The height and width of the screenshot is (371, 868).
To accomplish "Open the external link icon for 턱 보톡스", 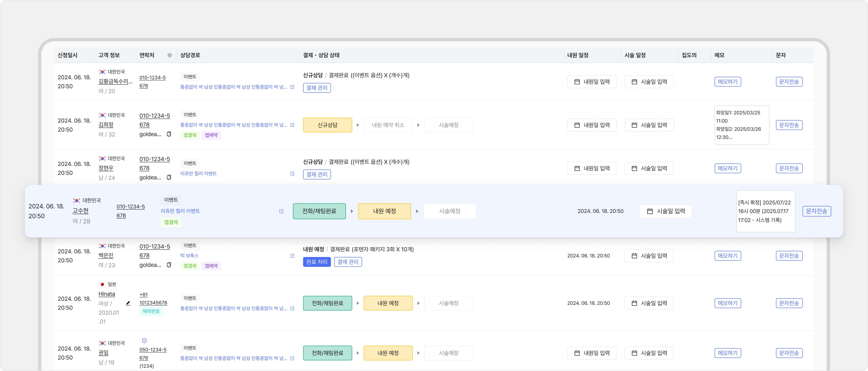I will [292, 256].
